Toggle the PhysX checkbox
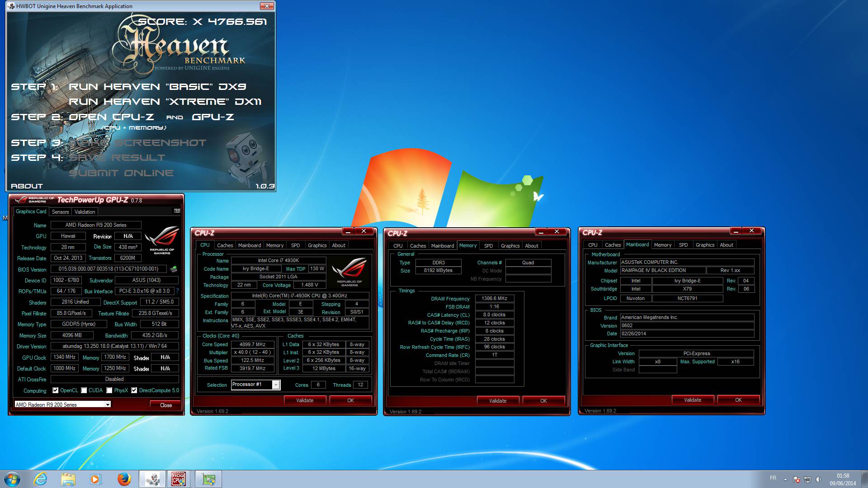 tap(109, 390)
